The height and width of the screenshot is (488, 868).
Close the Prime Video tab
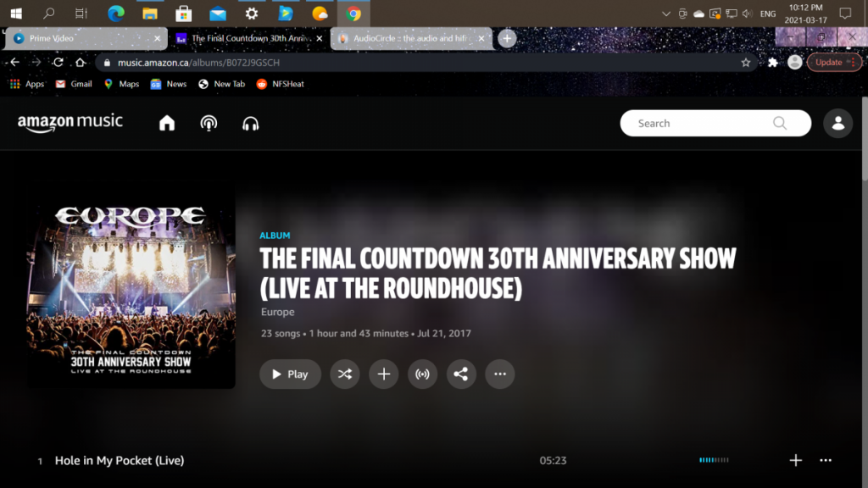(157, 38)
